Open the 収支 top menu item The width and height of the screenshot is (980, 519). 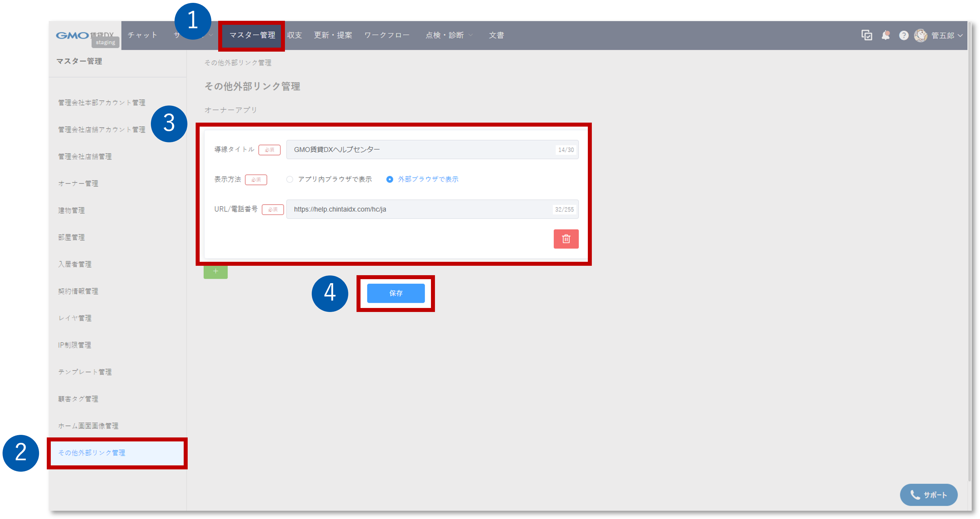(294, 35)
